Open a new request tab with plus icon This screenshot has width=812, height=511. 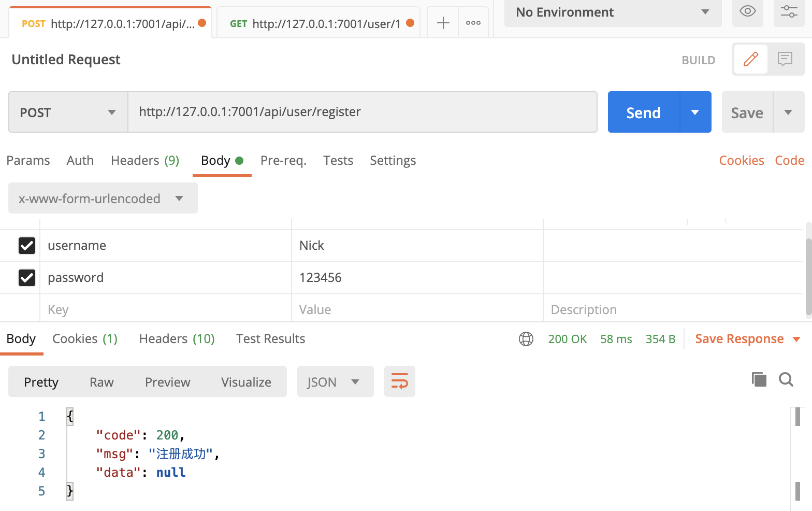(x=443, y=23)
